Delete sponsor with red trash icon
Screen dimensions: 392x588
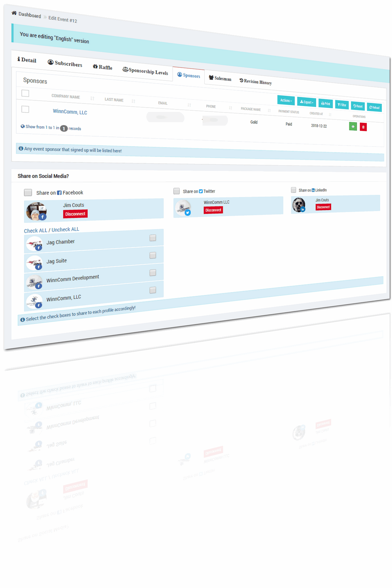[363, 127]
